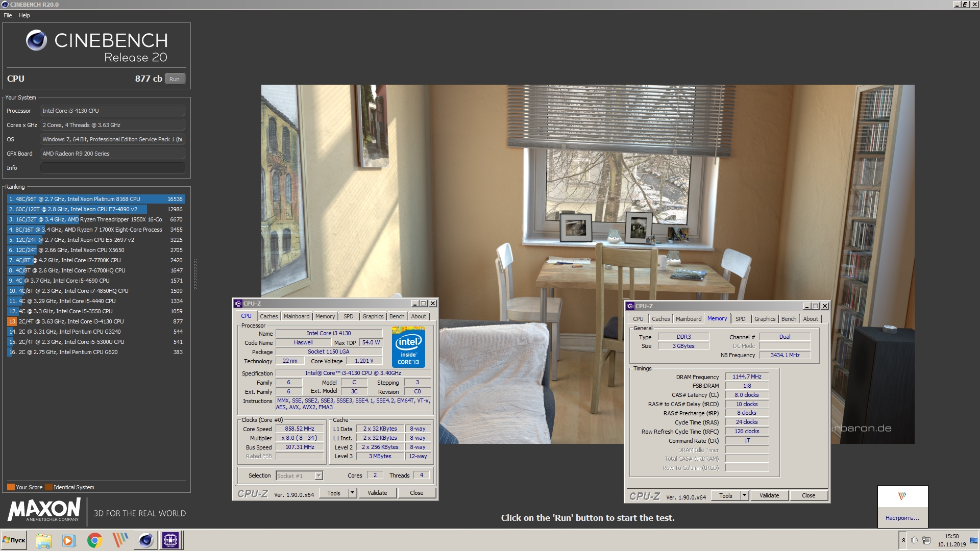Expand Tools dropdown arrow in right CPU-Z
The width and height of the screenshot is (980, 551).
pyautogui.click(x=744, y=496)
